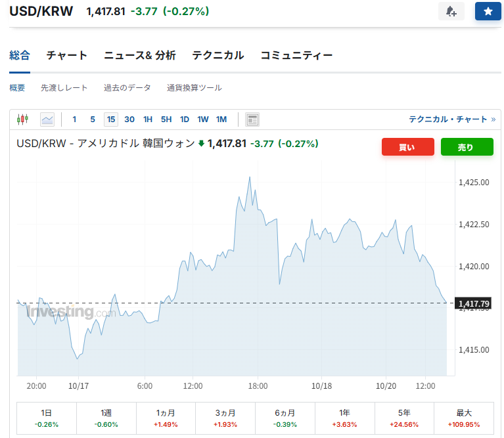Viewport: 504px width, 438px height.
Task: Open the チャート tab
Action: coord(66,55)
